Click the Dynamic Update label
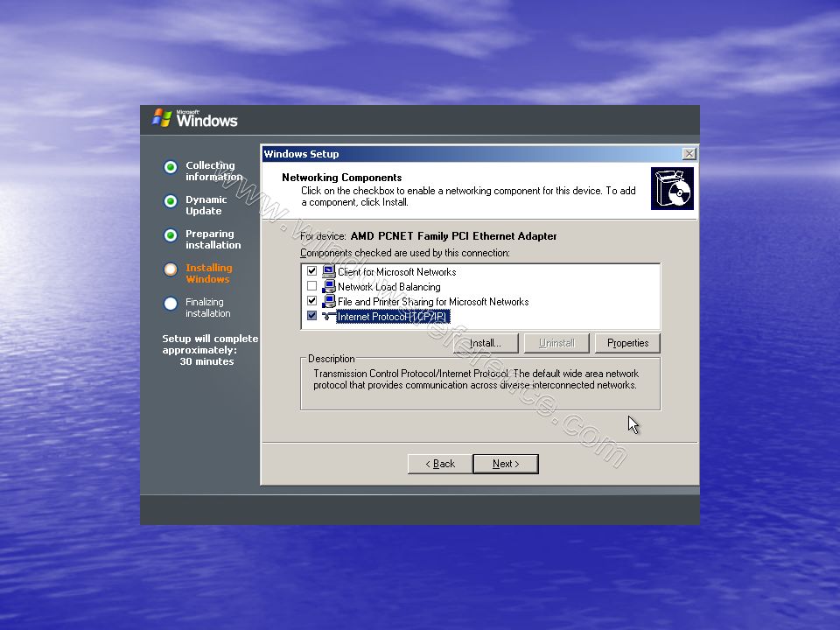Screen dimensions: 840x630 click(206, 205)
